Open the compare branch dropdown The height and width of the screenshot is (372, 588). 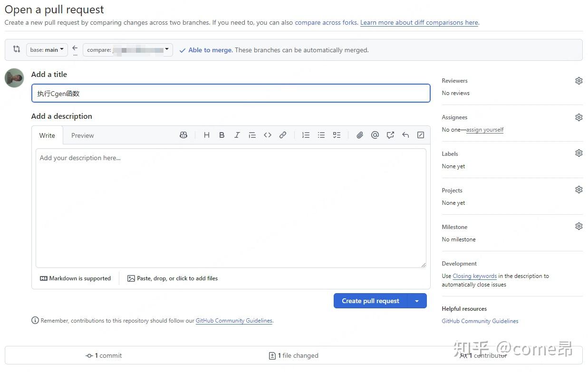[127, 50]
